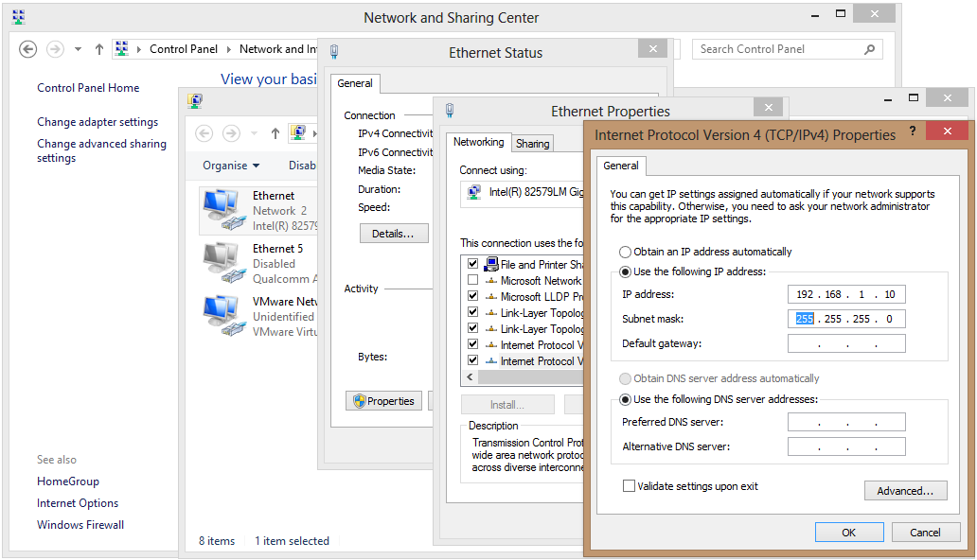Toggle File and Printer Sharing checkbox
The image size is (977, 560).
(x=473, y=264)
